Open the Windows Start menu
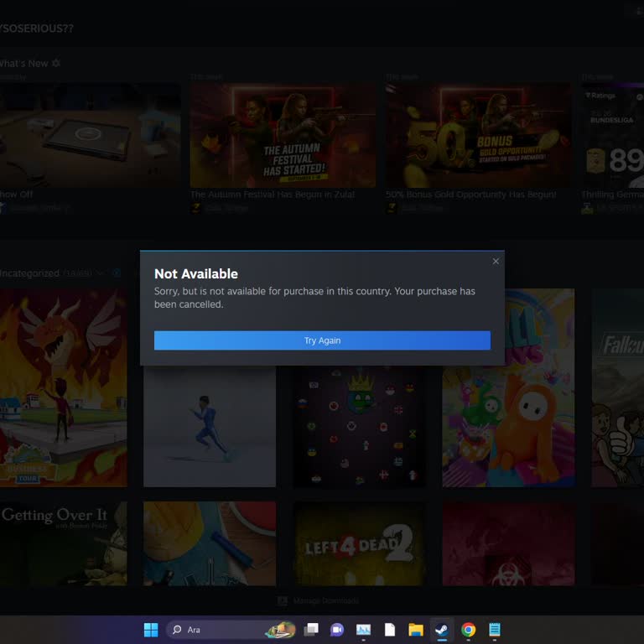Screen dimensions: 644x644 click(x=151, y=630)
